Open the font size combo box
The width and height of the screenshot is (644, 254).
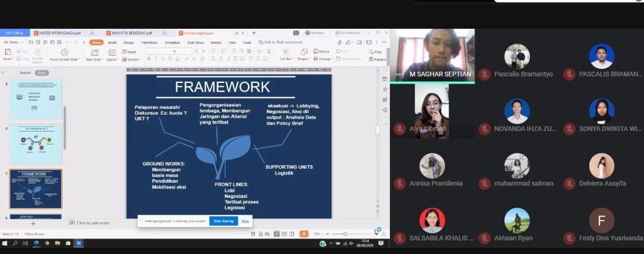182,52
